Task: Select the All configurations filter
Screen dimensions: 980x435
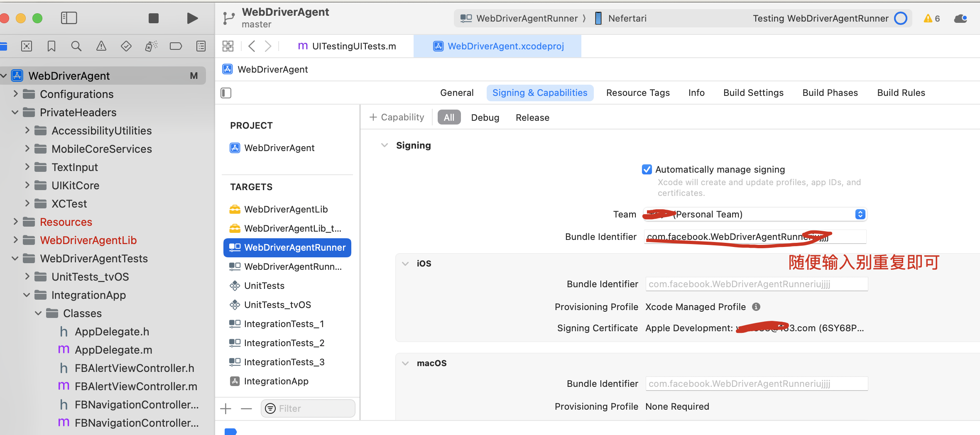Action: 449,117
